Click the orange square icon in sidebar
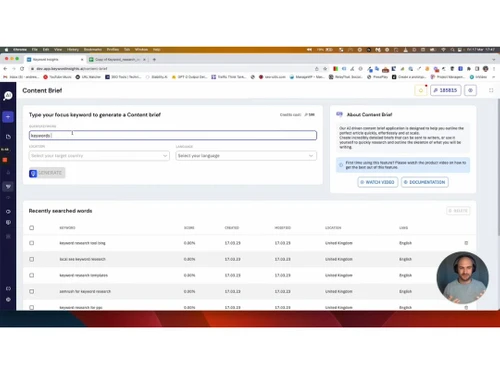Image resolution: width=500 pixels, height=375 pixels. coord(5,160)
